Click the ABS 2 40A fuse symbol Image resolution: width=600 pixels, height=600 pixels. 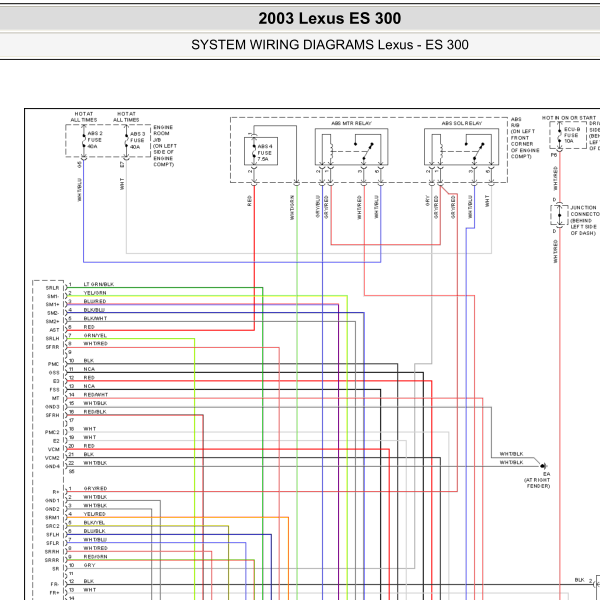tap(84, 140)
